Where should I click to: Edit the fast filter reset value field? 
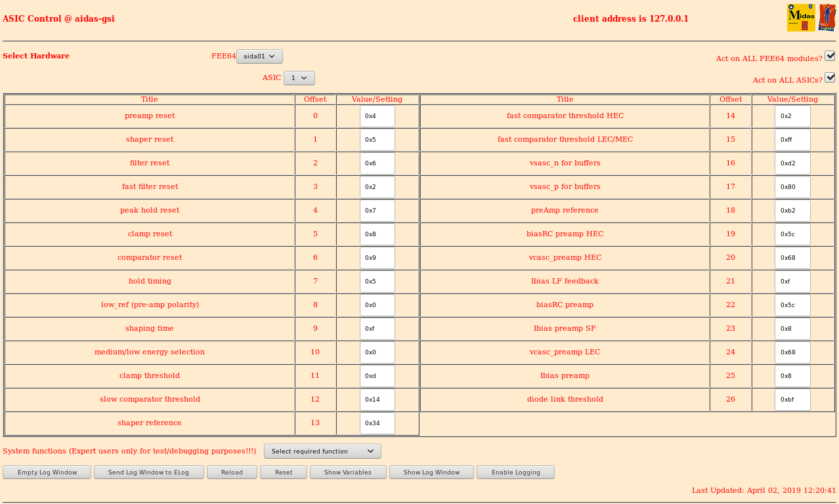[x=377, y=187]
